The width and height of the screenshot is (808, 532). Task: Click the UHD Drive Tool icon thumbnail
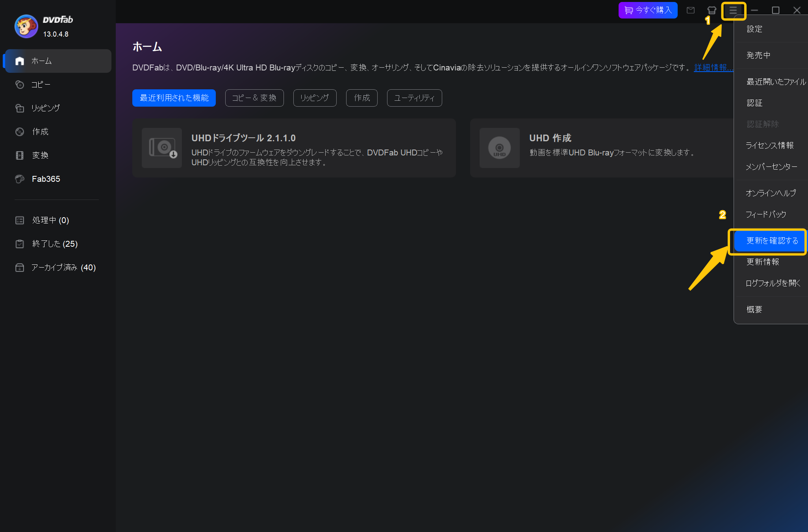pos(162,148)
